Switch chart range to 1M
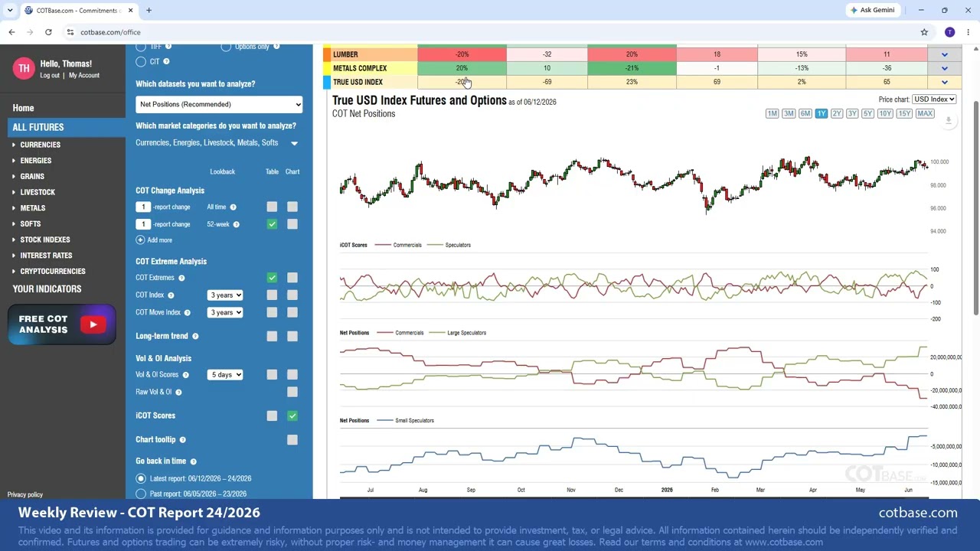This screenshot has height=551, width=980. click(772, 114)
